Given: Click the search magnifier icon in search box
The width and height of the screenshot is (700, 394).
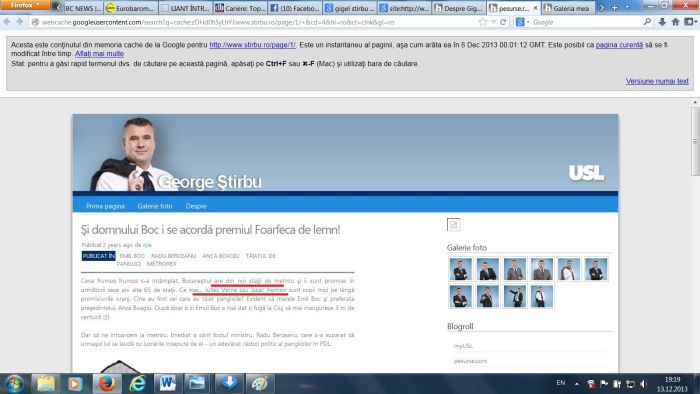Looking at the screenshot, I should pos(647,22).
